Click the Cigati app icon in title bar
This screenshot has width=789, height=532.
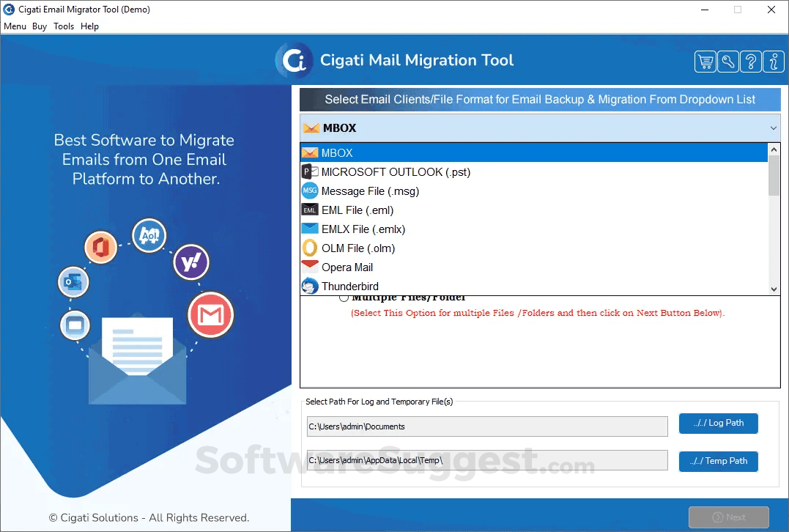[x=8, y=9]
